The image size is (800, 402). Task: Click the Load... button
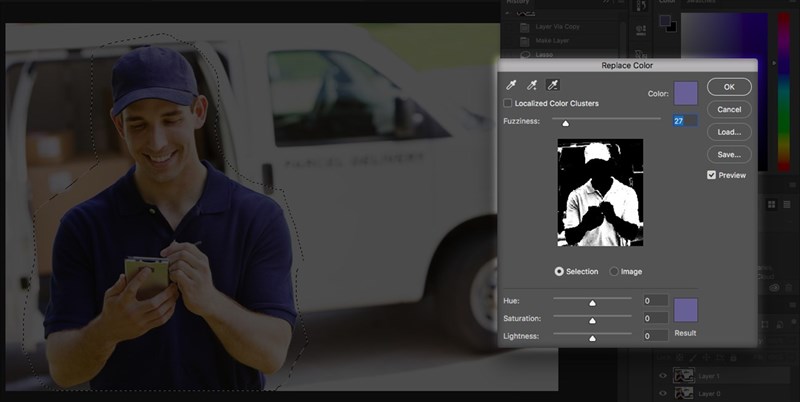(729, 132)
